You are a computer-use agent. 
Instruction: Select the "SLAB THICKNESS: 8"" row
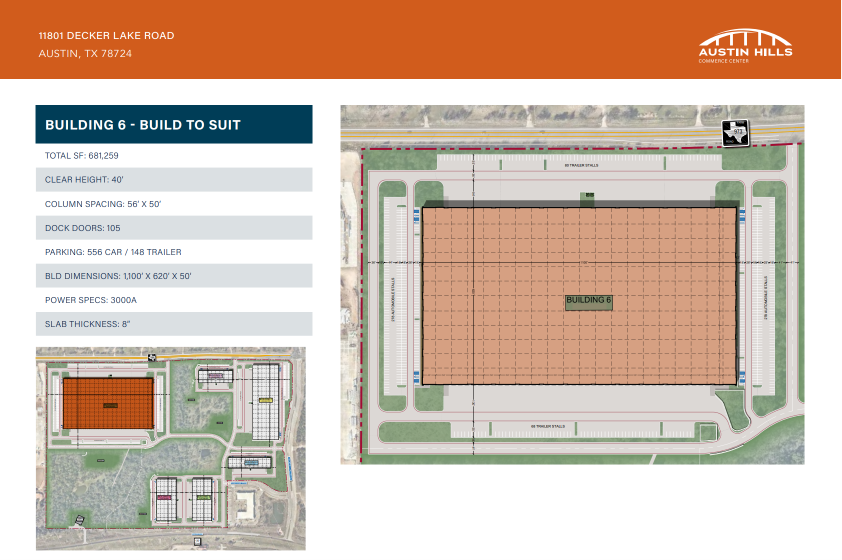coord(174,324)
